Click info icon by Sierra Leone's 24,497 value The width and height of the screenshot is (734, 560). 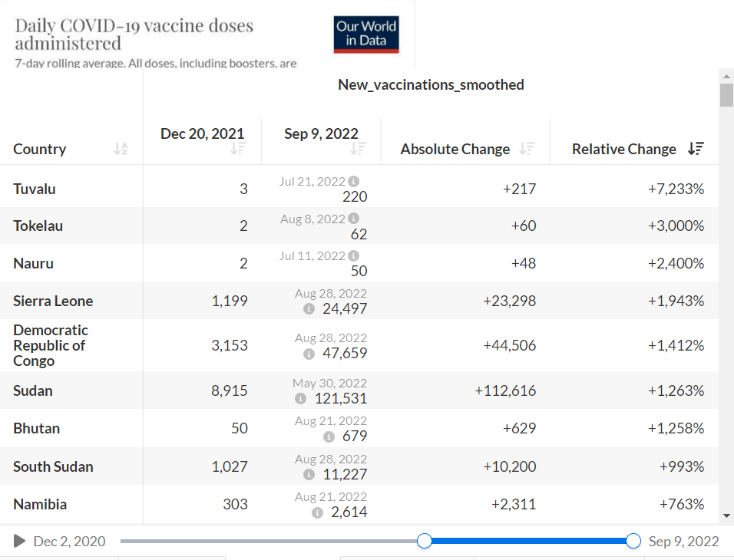pyautogui.click(x=309, y=309)
